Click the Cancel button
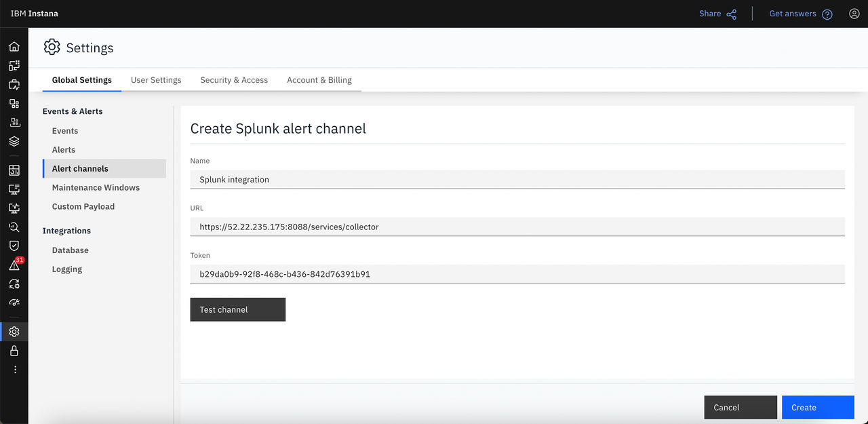Viewport: 868px width, 424px height. click(741, 407)
